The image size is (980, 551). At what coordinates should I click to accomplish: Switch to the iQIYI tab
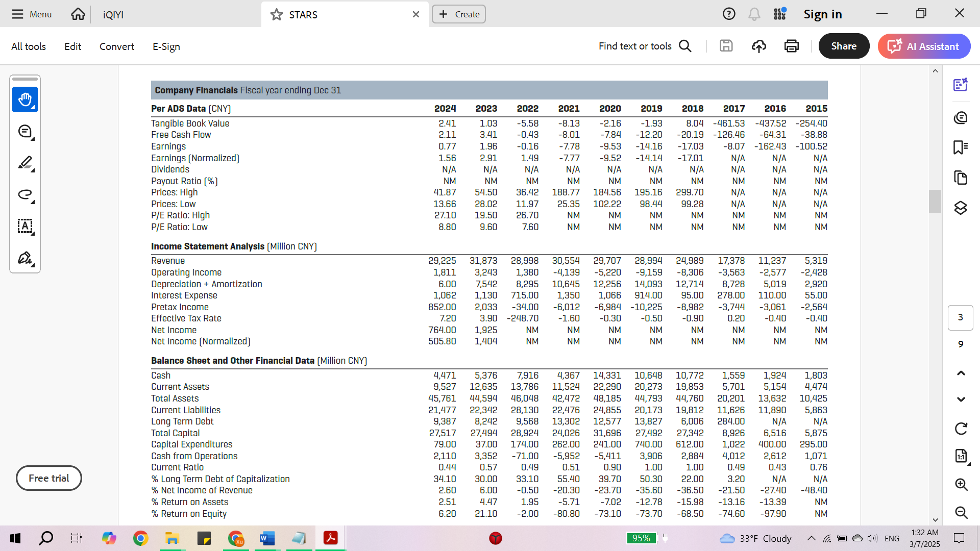coord(113,15)
